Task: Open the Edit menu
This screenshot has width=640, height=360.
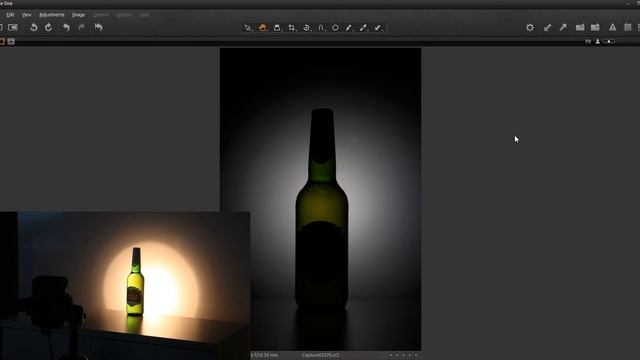Action: (x=10, y=15)
